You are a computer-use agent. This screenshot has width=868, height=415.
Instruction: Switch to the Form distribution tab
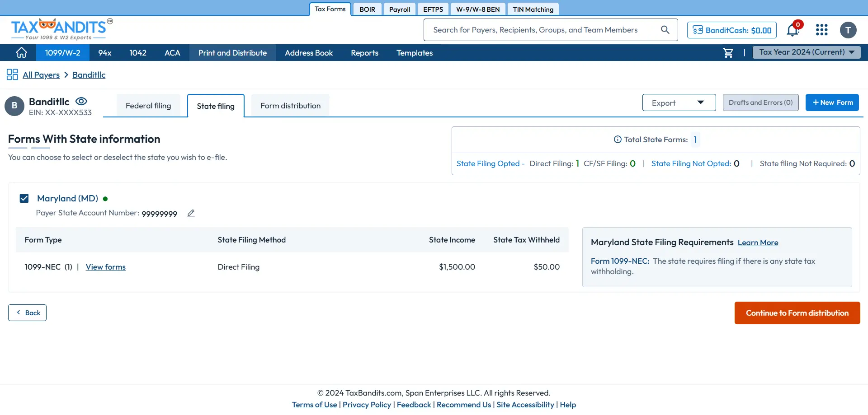pyautogui.click(x=290, y=106)
